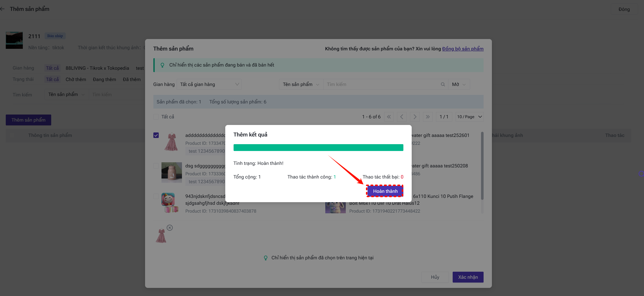Screen dimensions: 644x296
Task: Select the dsg pink bottle product checkbox
Action: click(156, 166)
